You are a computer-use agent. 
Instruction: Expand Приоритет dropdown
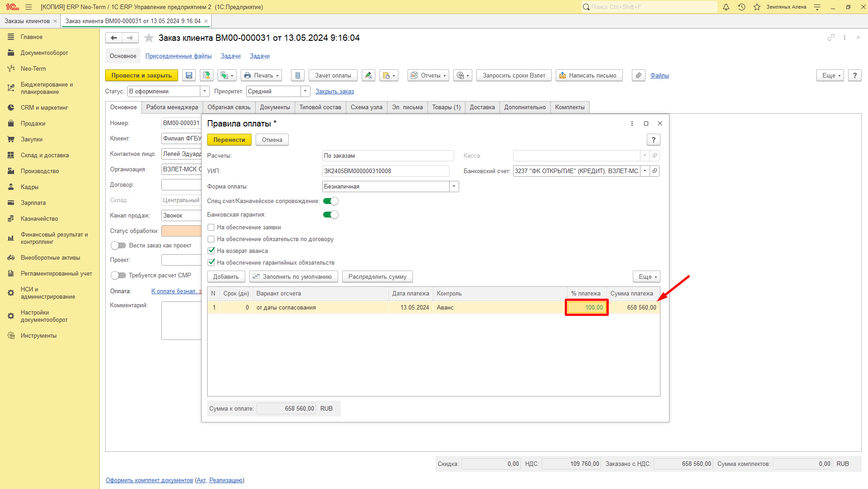coord(305,92)
